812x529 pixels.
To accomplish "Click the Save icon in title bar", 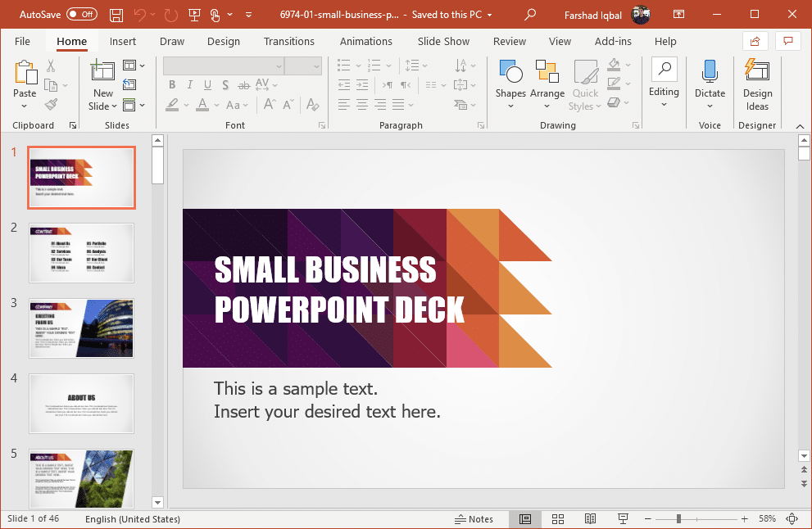I will [x=116, y=15].
